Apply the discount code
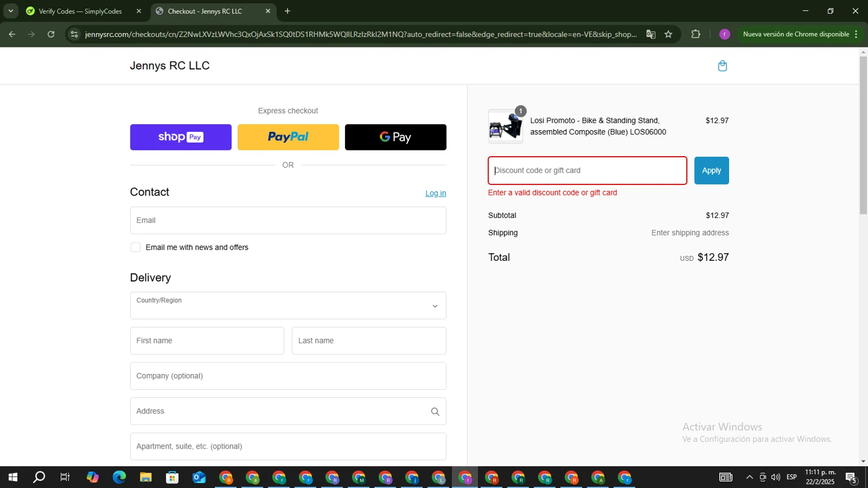Screen dimensions: 868x488 (x=712, y=171)
